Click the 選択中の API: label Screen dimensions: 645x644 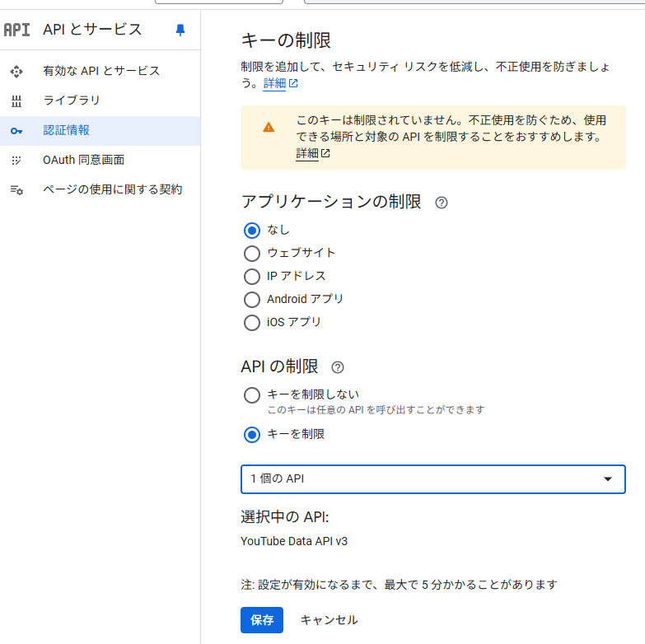[285, 517]
